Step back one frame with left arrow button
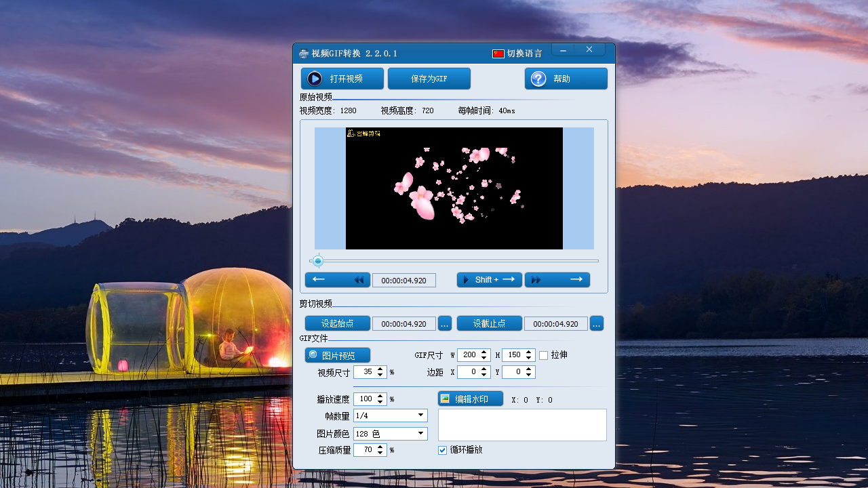 coord(337,280)
